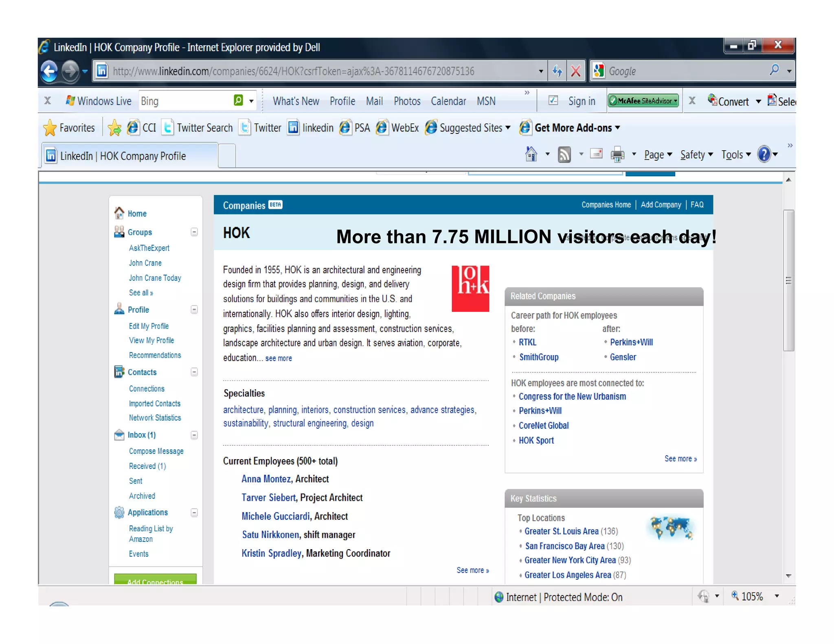The height and width of the screenshot is (644, 834).
Task: Click the browser Forward arrow button
Action: point(70,71)
